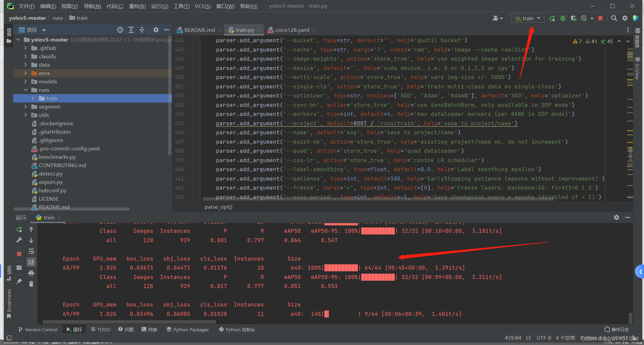This screenshot has height=345, width=644.
Task: Expand the classify folder
Action: (25, 56)
